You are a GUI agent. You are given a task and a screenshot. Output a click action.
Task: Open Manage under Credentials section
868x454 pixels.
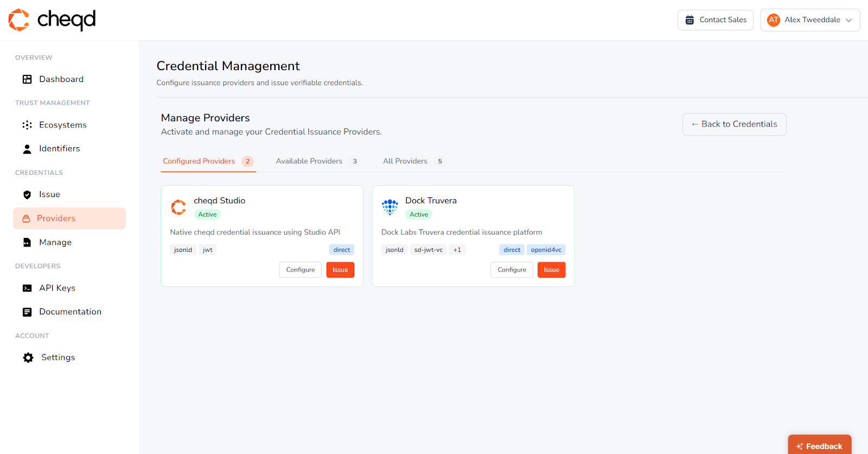[55, 242]
